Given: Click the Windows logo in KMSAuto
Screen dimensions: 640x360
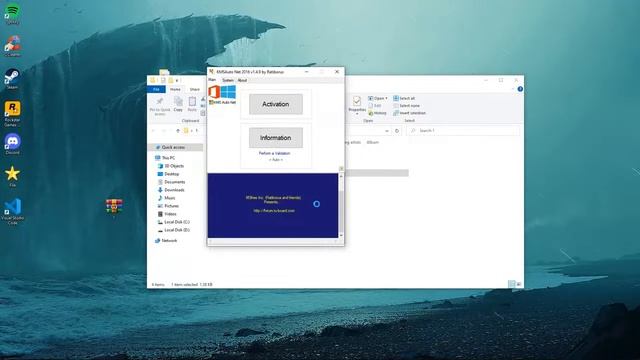Looking at the screenshot, I should (228, 92).
